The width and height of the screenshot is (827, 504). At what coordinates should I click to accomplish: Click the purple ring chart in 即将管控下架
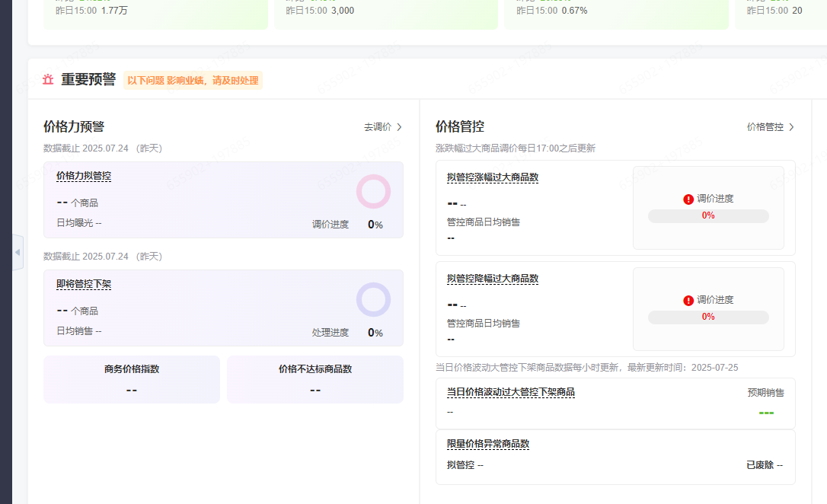coord(373,300)
